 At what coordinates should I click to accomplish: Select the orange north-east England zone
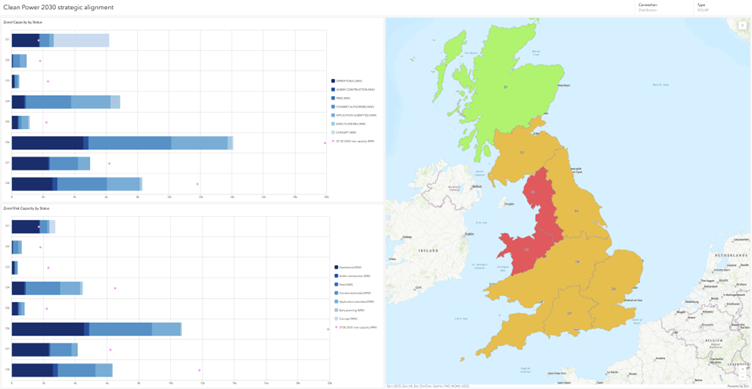click(578, 211)
